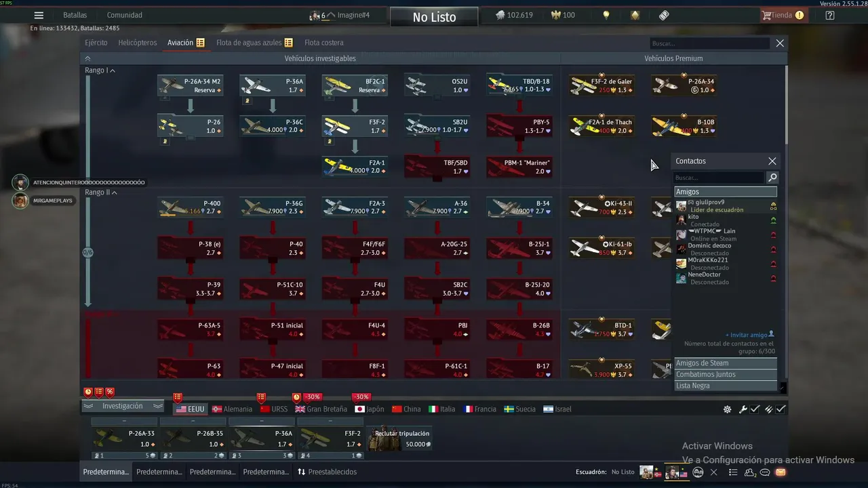This screenshot has width=868, height=488.
Task: Select the BF2C-1 aircraft card
Action: [355, 85]
